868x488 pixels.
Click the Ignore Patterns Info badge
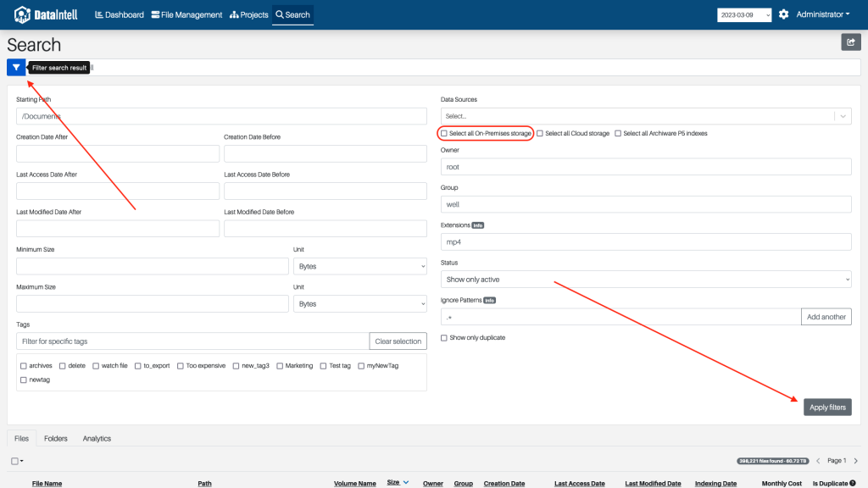(x=489, y=301)
